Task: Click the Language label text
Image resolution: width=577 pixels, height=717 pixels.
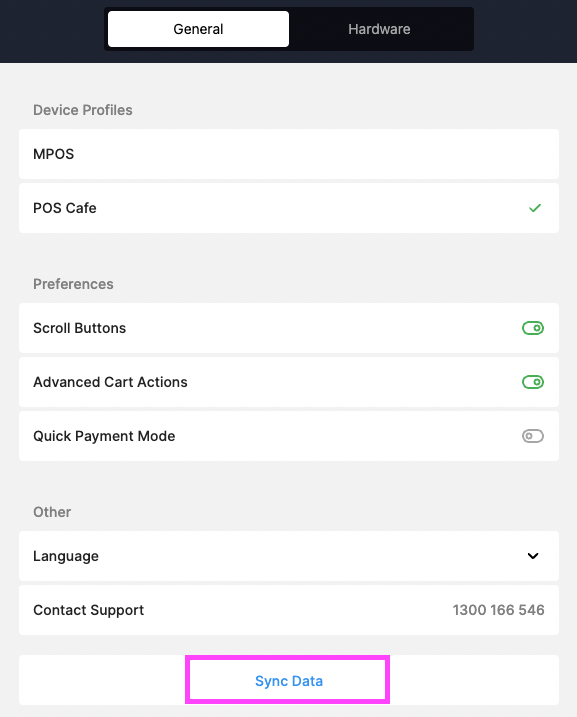Action: tap(66, 556)
